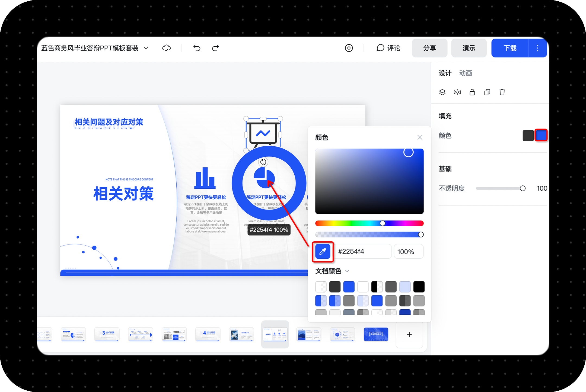Click the 下载 download button

click(x=510, y=48)
